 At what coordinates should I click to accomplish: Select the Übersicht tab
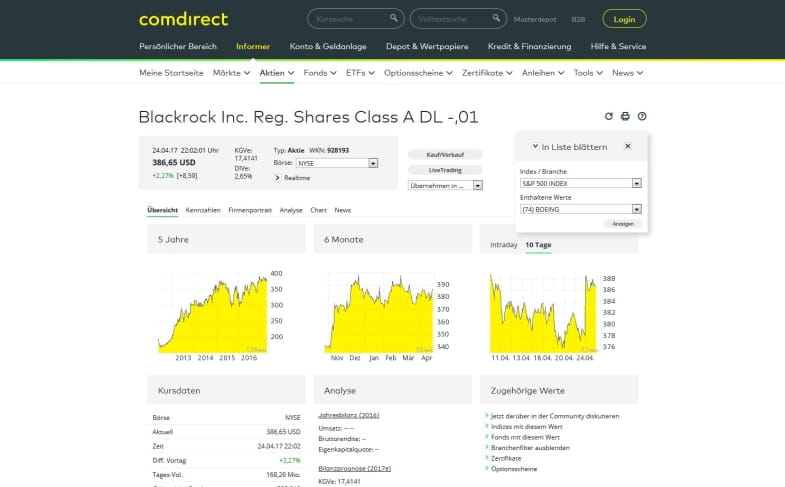162,210
